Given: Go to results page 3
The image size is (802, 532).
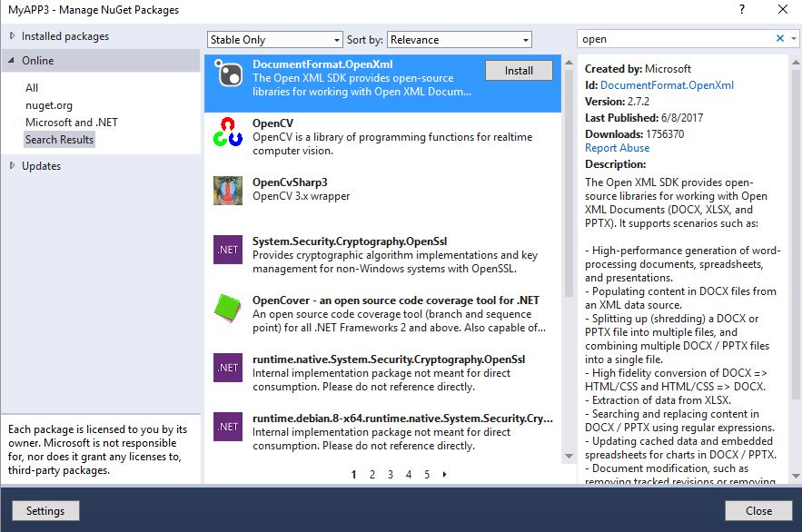Looking at the screenshot, I should [x=391, y=474].
